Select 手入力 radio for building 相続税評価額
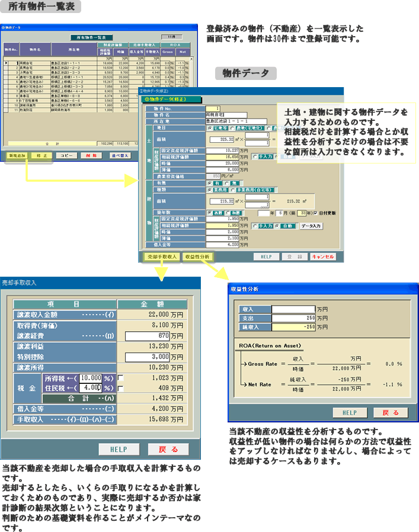 pos(255,226)
